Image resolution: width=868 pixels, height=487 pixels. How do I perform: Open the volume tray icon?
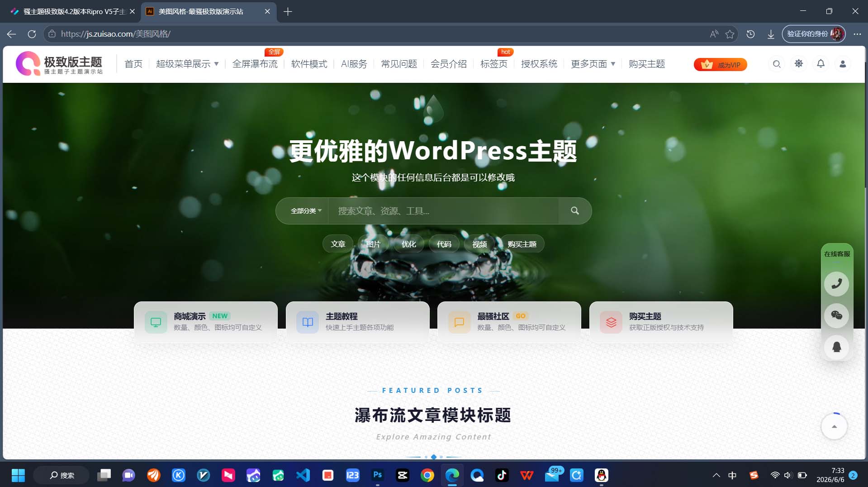point(788,475)
